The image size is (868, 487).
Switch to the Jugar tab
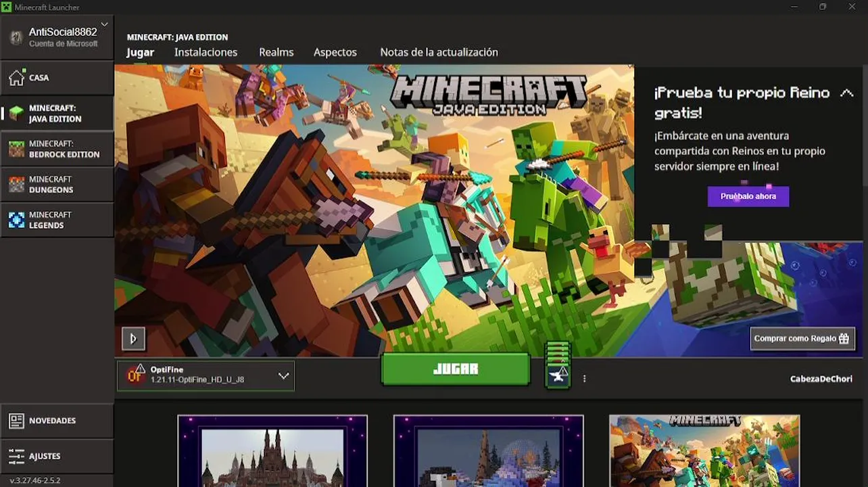coord(140,52)
